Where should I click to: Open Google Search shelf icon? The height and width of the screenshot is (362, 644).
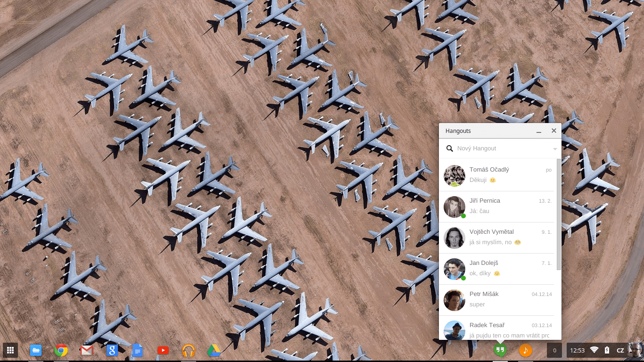112,350
